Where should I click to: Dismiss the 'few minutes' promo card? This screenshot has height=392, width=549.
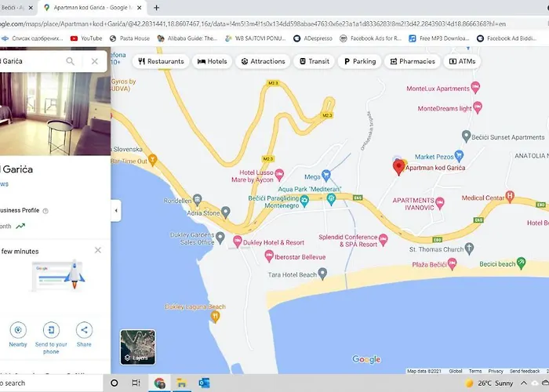pyautogui.click(x=98, y=250)
